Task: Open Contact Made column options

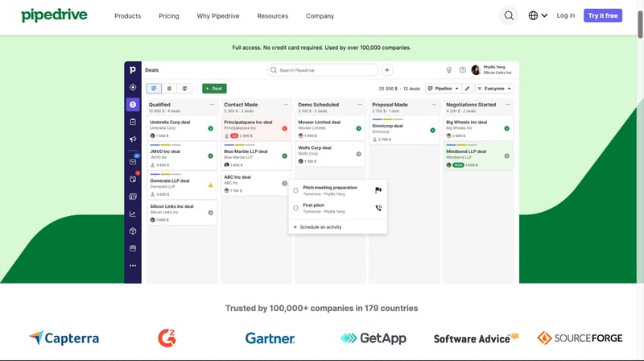Action: click(x=286, y=105)
